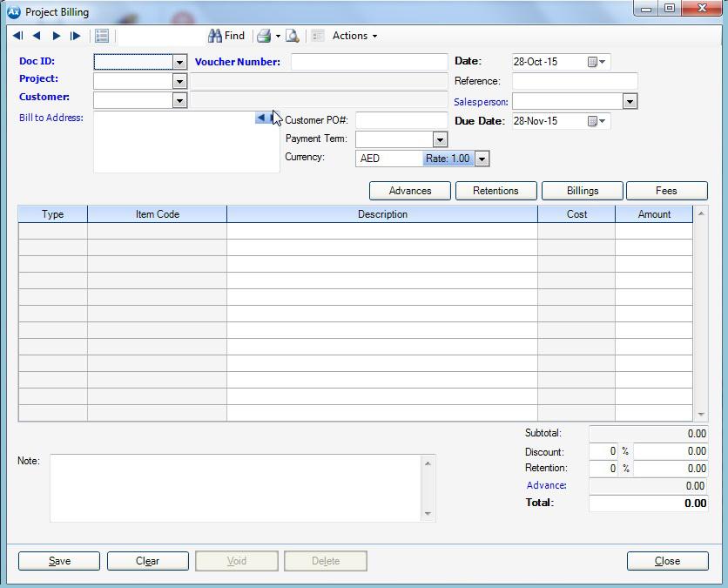Click the Voucher Number field
Viewport: 728px width, 588px height.
(x=369, y=62)
